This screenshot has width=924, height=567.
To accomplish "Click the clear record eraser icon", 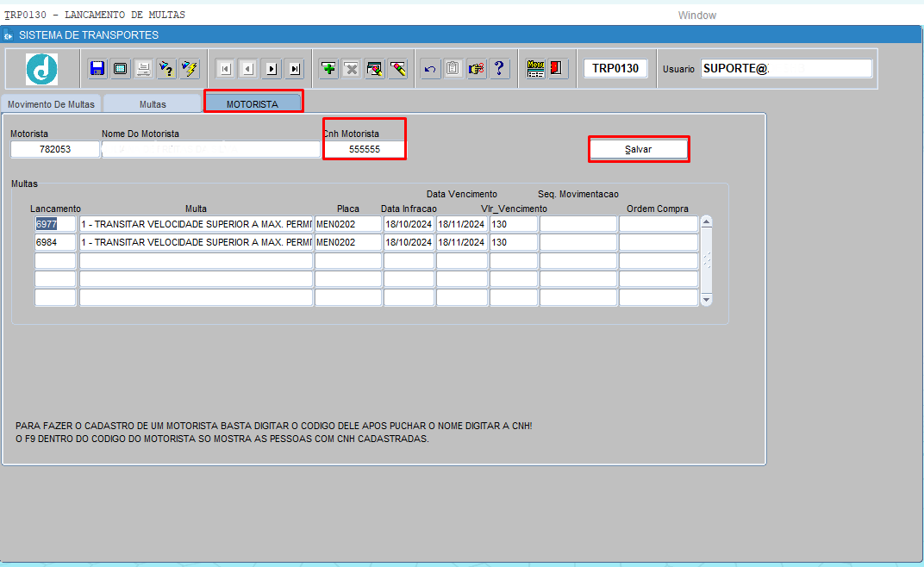I will [397, 68].
